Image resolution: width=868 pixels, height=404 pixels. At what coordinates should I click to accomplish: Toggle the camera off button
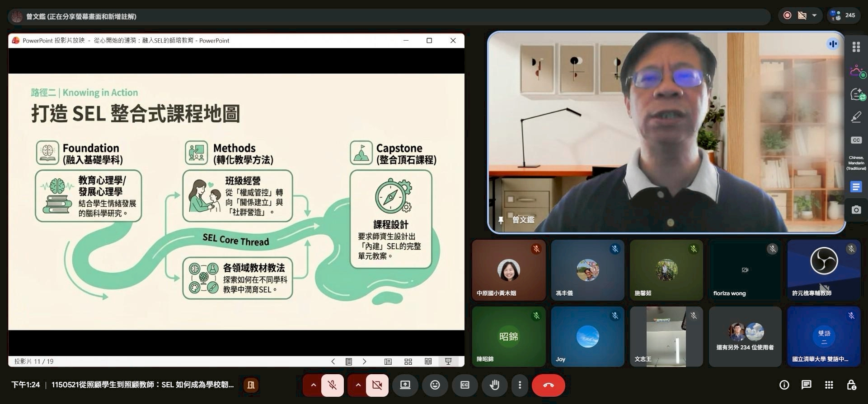[x=377, y=385]
